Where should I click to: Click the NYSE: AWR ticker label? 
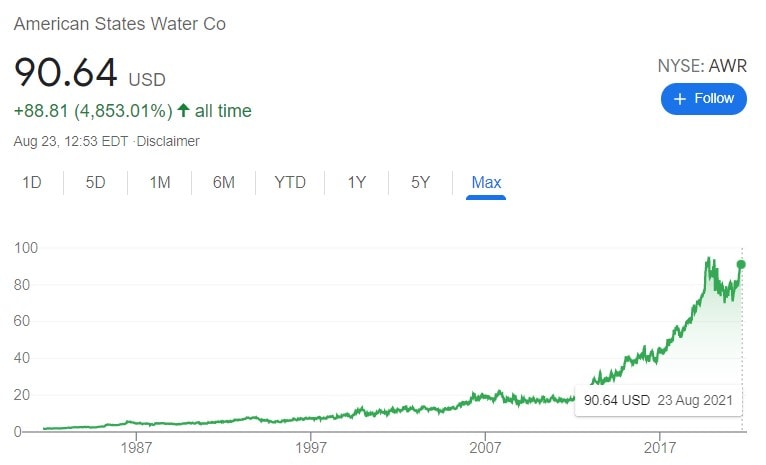702,67
